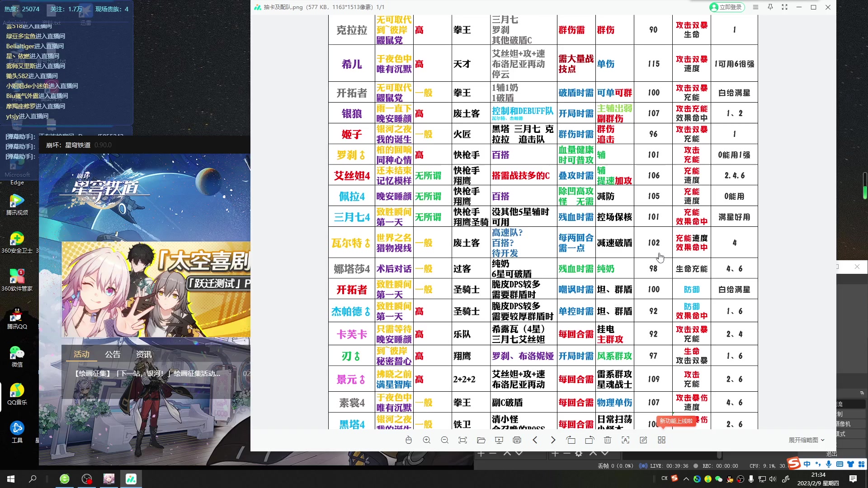
Task: Switch to the 360 browser in taskbar
Action: (65, 479)
